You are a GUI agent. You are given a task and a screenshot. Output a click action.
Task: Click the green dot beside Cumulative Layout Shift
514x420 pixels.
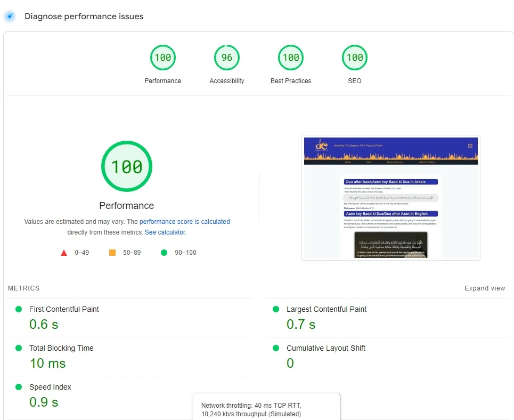tap(276, 348)
